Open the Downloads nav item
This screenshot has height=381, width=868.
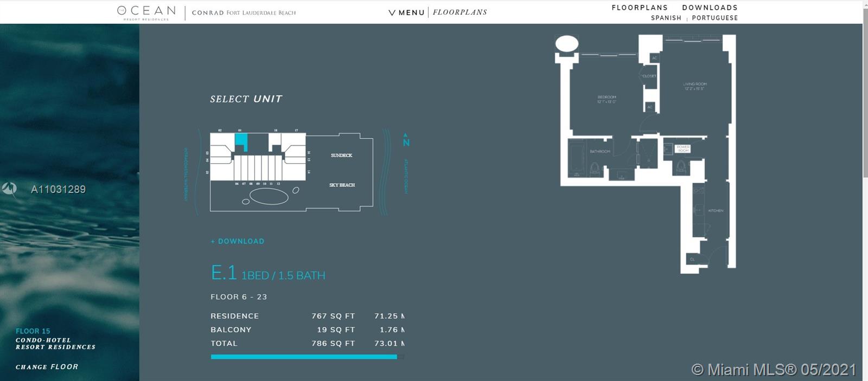(x=710, y=8)
